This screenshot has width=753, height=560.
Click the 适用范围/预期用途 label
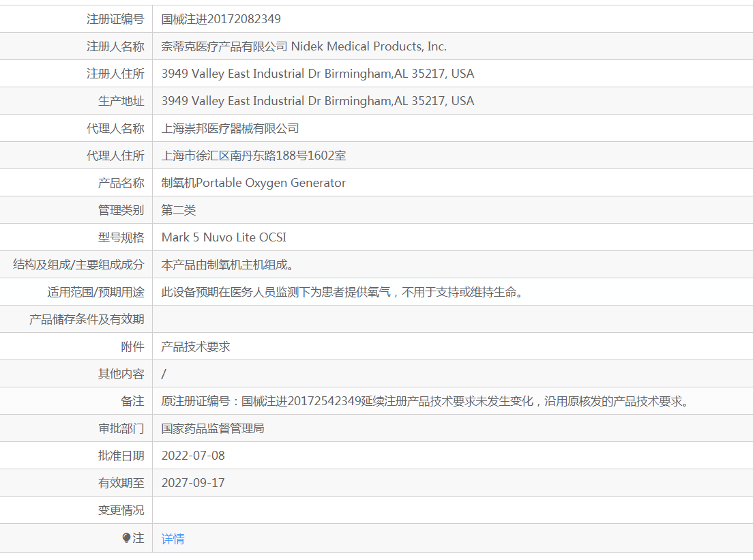[x=95, y=292]
